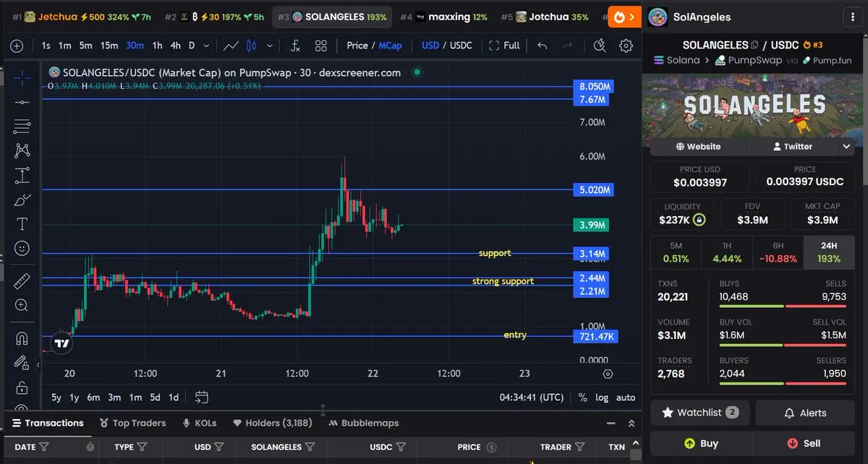Screen dimensions: 868x464
Task: Select the 5M stats tab
Action: coord(676,252)
